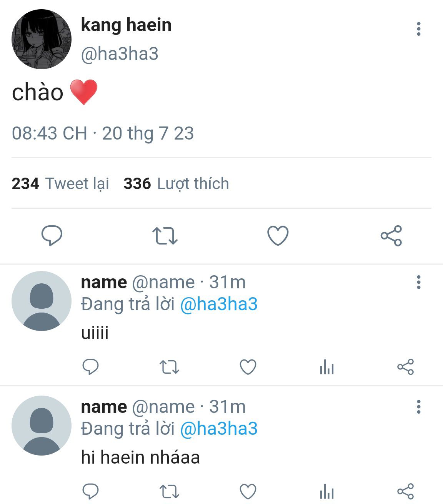Share the "hi haein nháaa" reply

[x=405, y=491]
